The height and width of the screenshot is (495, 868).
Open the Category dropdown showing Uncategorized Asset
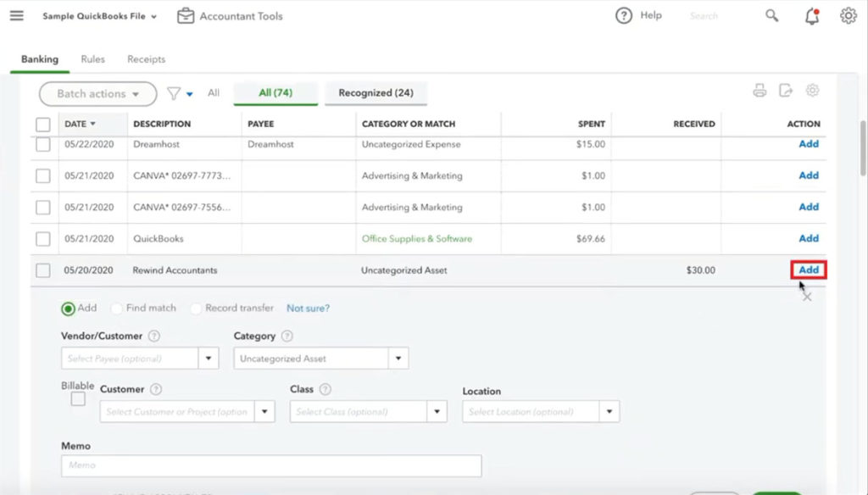click(x=398, y=358)
